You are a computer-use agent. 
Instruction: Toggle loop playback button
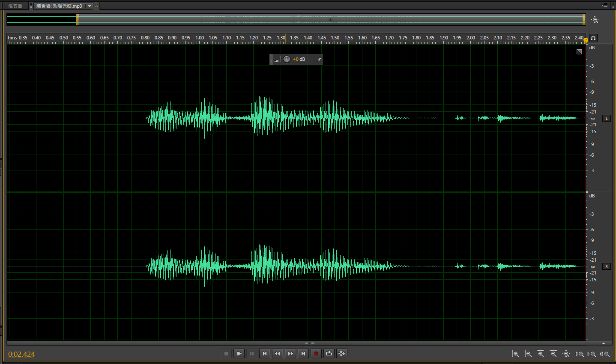pyautogui.click(x=329, y=353)
